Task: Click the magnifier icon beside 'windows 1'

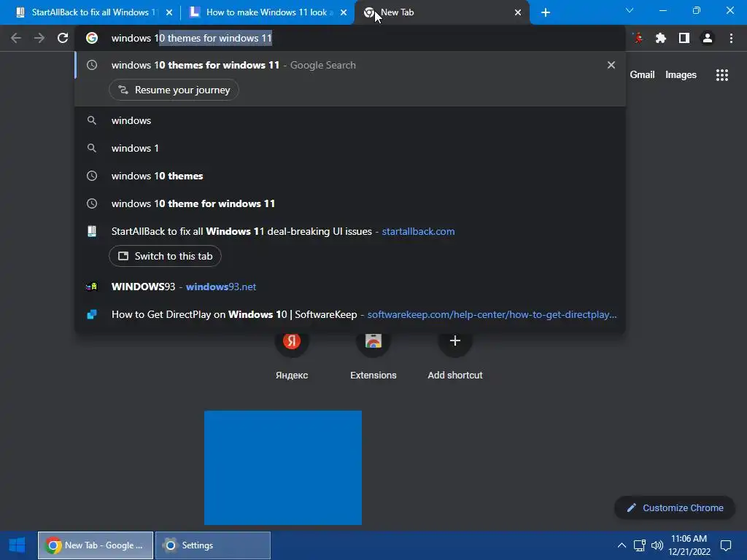Action: [x=92, y=148]
